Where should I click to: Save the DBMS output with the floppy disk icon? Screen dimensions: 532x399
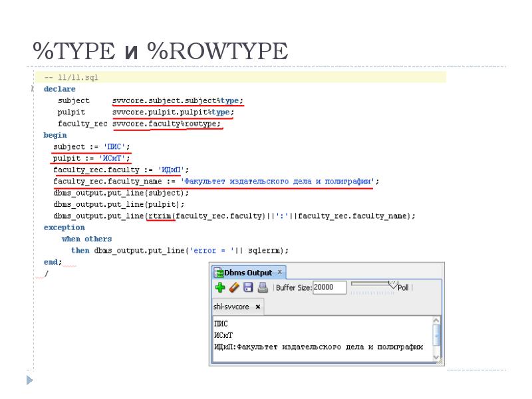pos(247,286)
